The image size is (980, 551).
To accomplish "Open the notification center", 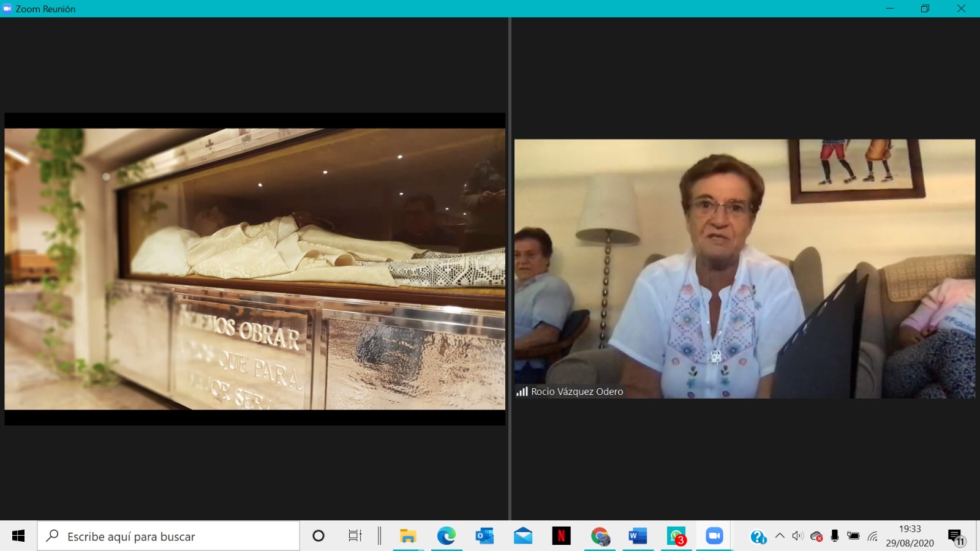I will [x=956, y=537].
